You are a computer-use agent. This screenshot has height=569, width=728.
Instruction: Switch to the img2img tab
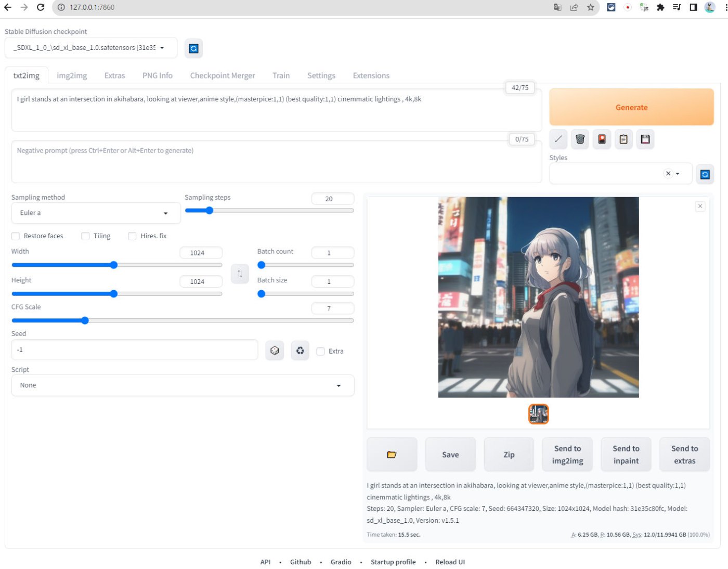[72, 75]
